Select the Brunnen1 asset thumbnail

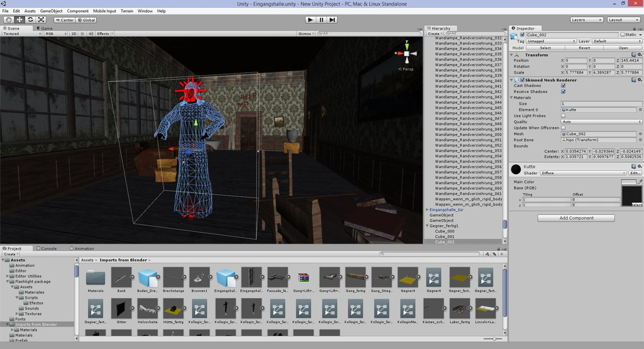[x=199, y=278]
